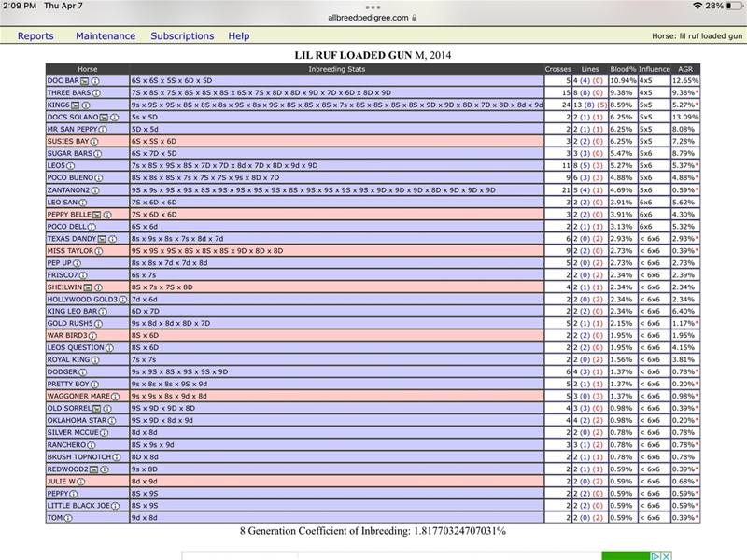Open the SILVER MCCUE horse link
The height and width of the screenshot is (560, 747).
tap(73, 433)
